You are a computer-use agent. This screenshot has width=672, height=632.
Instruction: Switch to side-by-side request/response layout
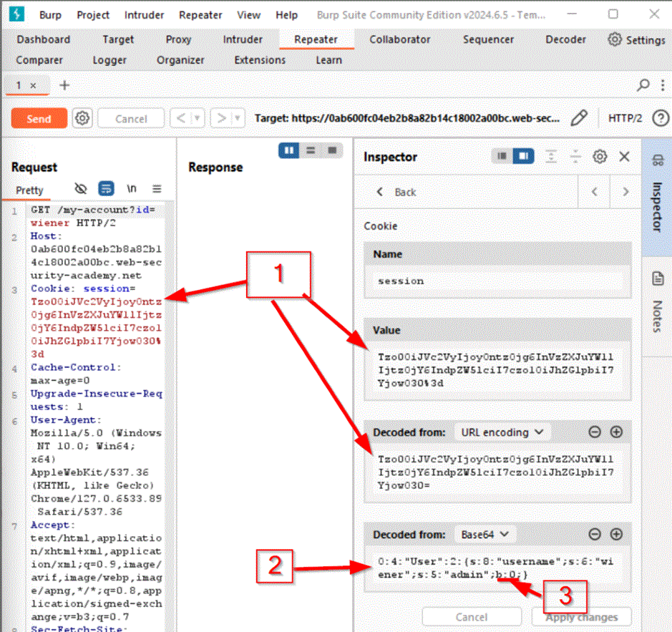click(x=289, y=150)
